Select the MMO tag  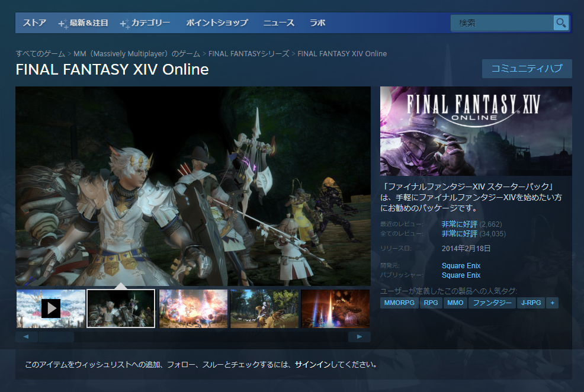point(455,303)
